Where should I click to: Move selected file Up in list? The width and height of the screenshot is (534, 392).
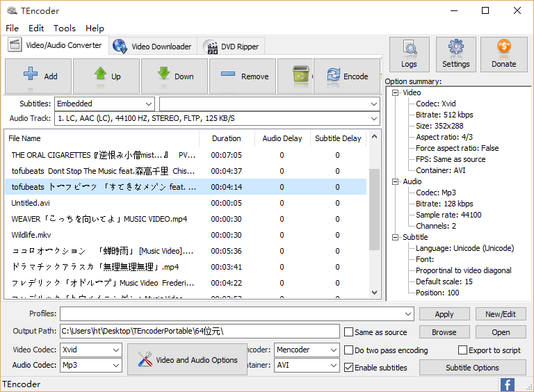click(x=106, y=76)
